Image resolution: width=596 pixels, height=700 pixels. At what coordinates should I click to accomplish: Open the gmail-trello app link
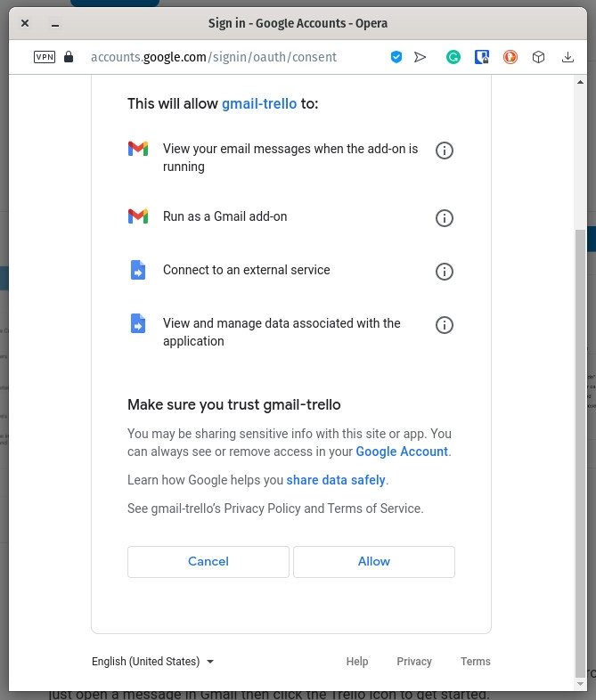(259, 103)
